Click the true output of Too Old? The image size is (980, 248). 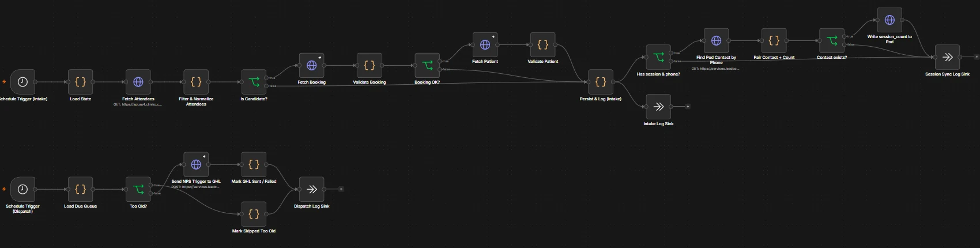[x=151, y=185]
